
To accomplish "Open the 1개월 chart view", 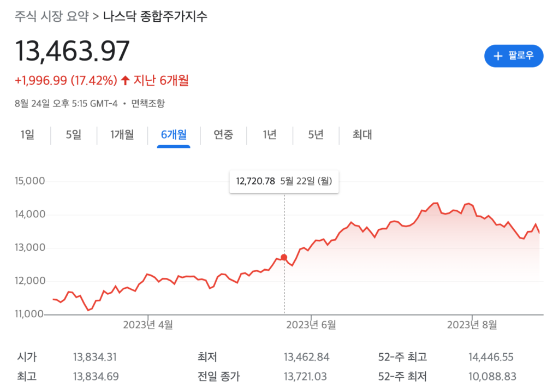I will pyautogui.click(x=121, y=135).
